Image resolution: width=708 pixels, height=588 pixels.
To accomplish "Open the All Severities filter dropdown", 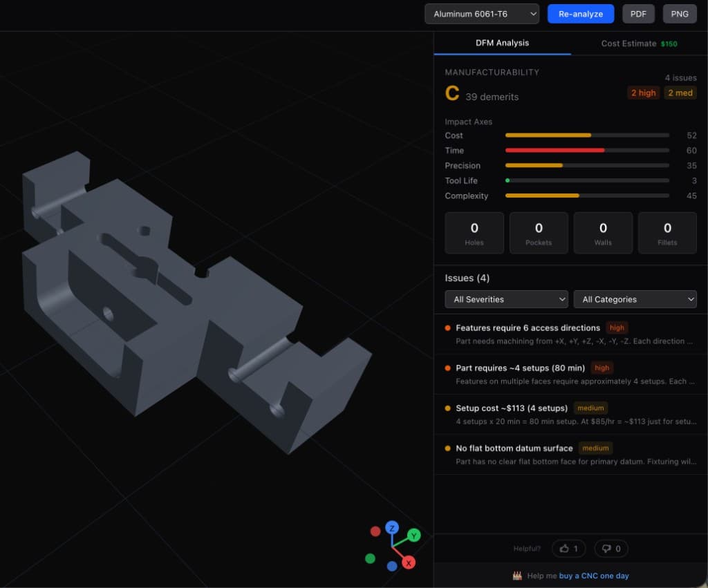I will click(506, 298).
